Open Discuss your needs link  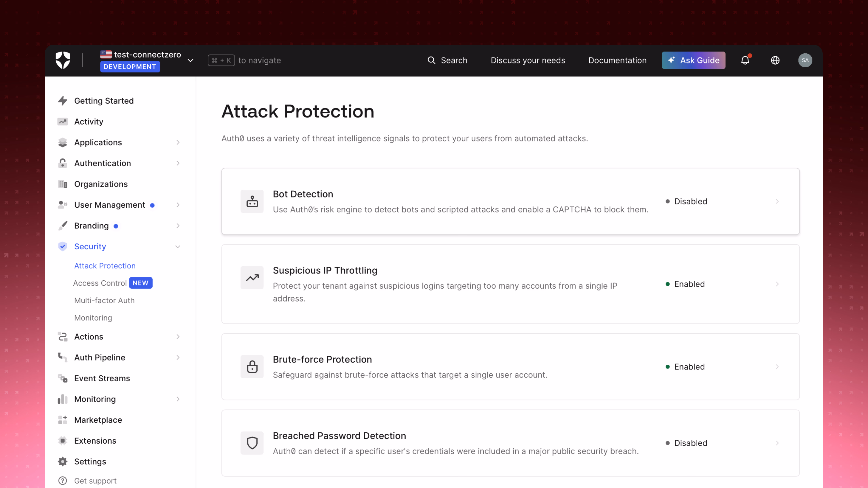(x=528, y=60)
